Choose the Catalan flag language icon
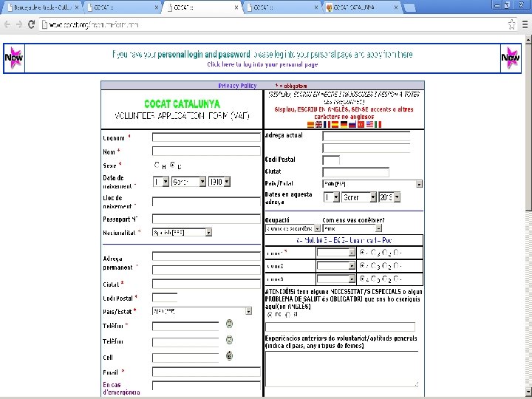532x399 pixels. click(x=310, y=125)
